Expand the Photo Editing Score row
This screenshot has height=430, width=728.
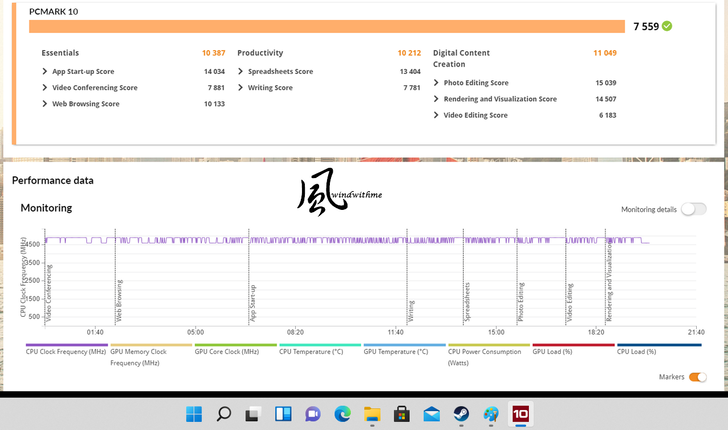pos(437,83)
